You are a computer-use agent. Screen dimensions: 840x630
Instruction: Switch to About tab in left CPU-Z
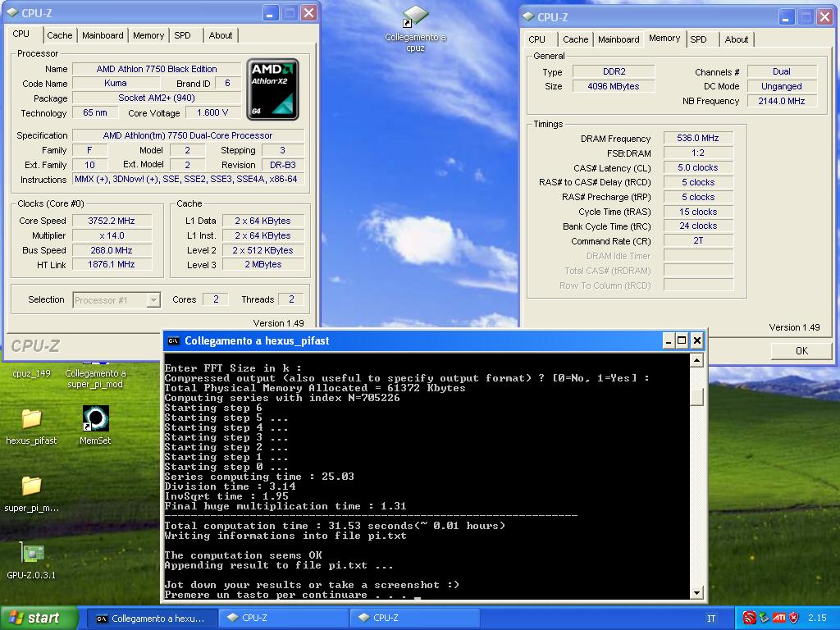click(x=221, y=35)
